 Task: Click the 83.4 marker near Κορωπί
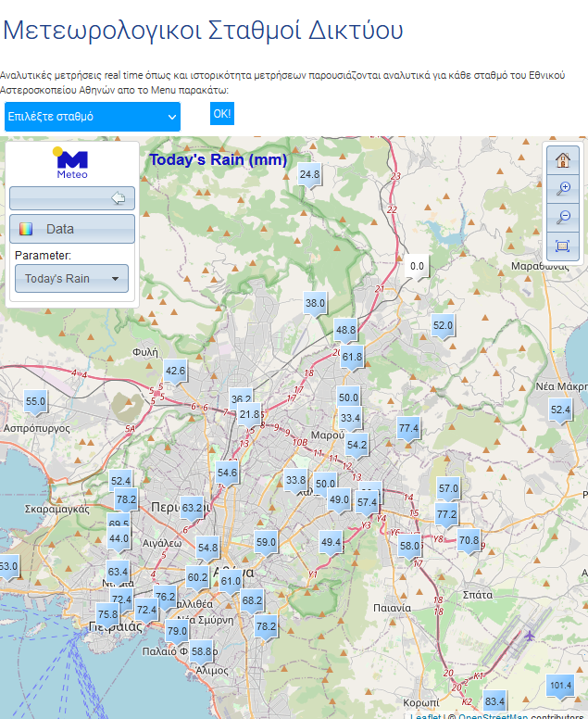pos(495,701)
